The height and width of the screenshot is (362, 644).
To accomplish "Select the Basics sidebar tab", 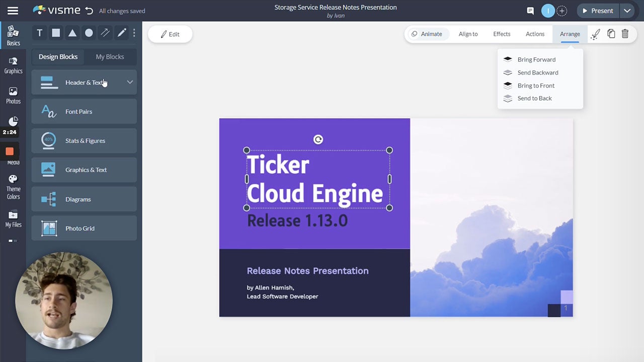I will pos(13,36).
